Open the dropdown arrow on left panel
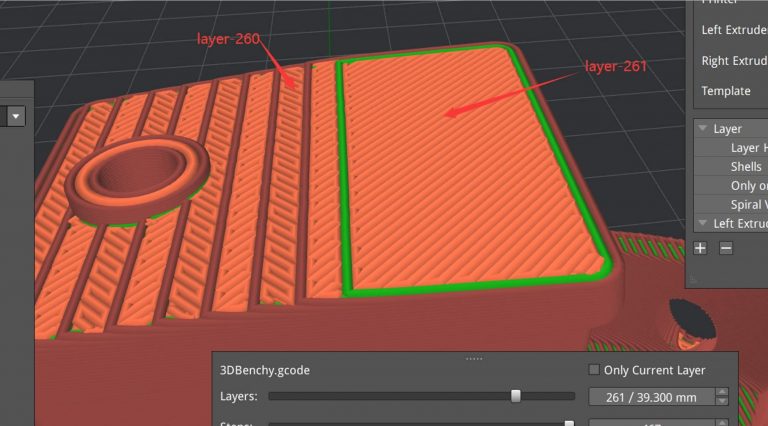Image resolution: width=768 pixels, height=426 pixels. (x=16, y=117)
